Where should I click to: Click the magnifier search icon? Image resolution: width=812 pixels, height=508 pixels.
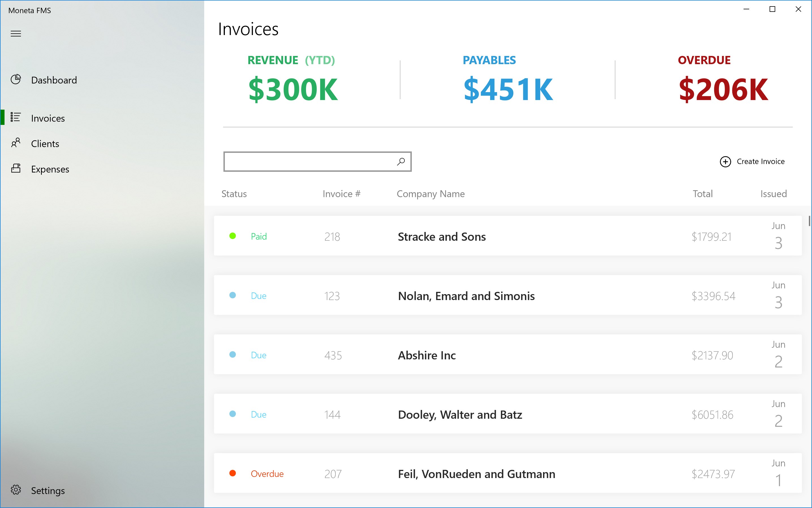pyautogui.click(x=401, y=162)
